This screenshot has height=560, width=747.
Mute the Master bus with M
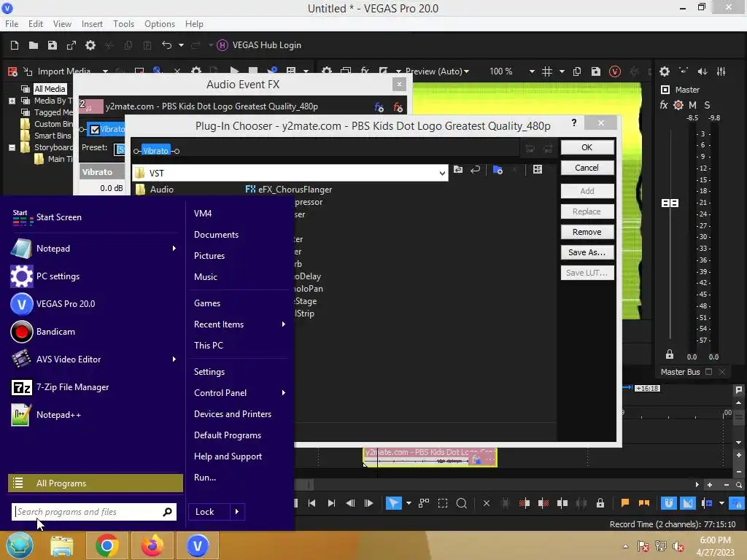[692, 105]
